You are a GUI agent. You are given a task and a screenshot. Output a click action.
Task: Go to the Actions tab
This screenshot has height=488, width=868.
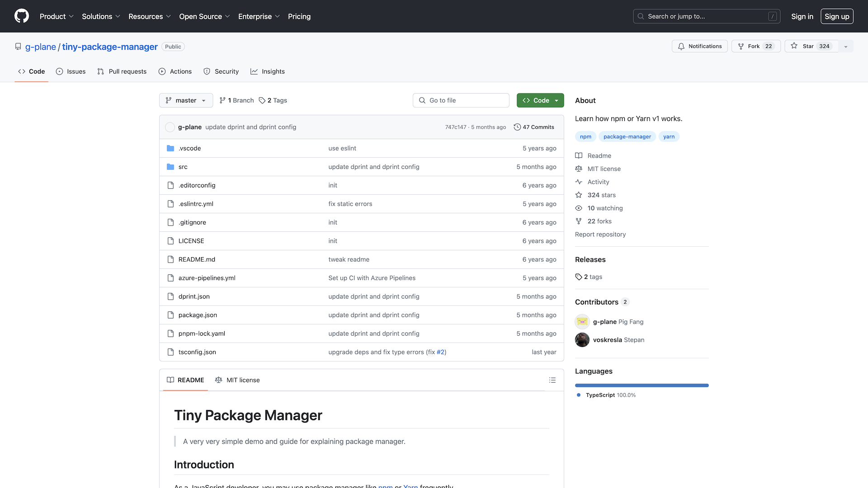pos(175,71)
